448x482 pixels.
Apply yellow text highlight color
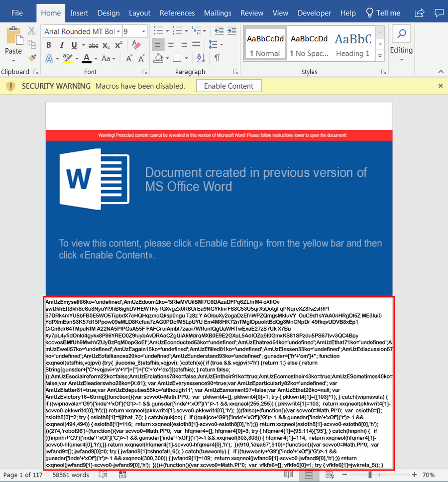coord(68,58)
